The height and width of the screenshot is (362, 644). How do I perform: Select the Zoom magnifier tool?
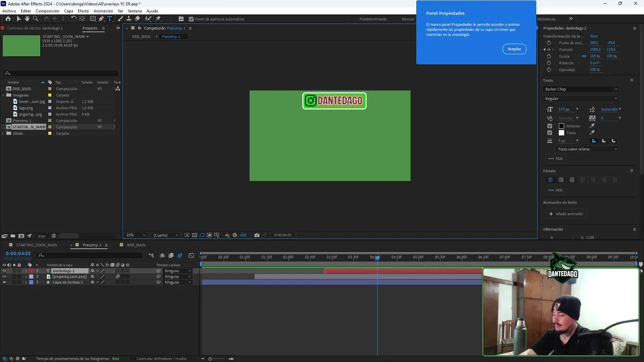pyautogui.click(x=35, y=19)
